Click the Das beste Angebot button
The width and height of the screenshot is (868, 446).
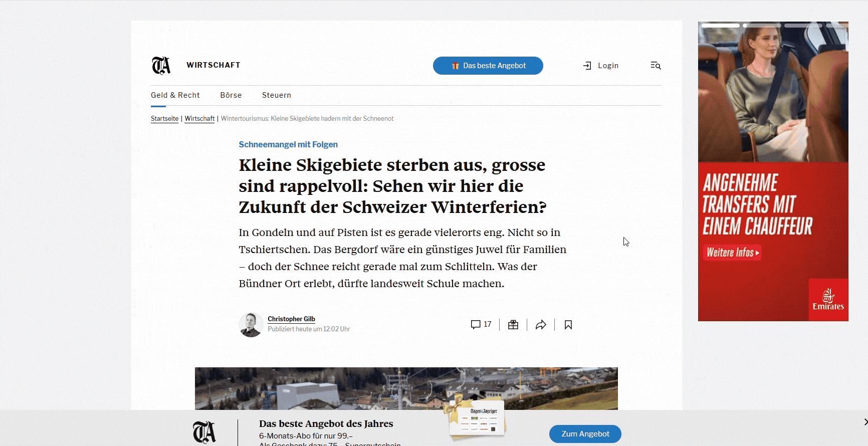pos(488,66)
